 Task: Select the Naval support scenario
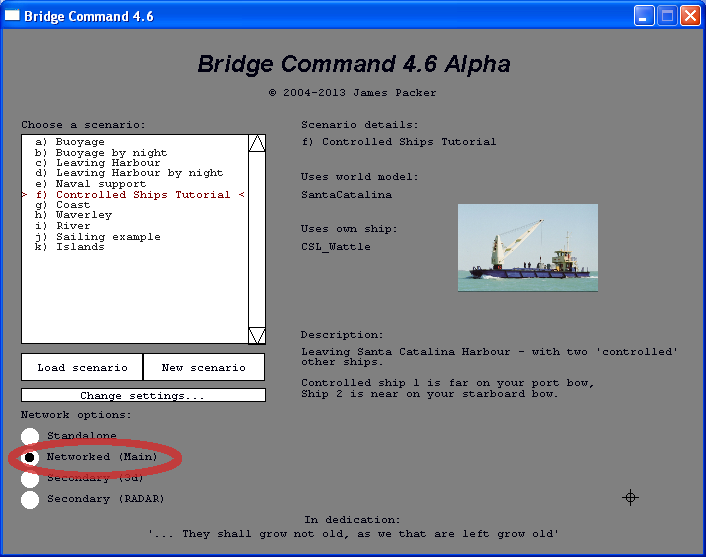coord(91,184)
